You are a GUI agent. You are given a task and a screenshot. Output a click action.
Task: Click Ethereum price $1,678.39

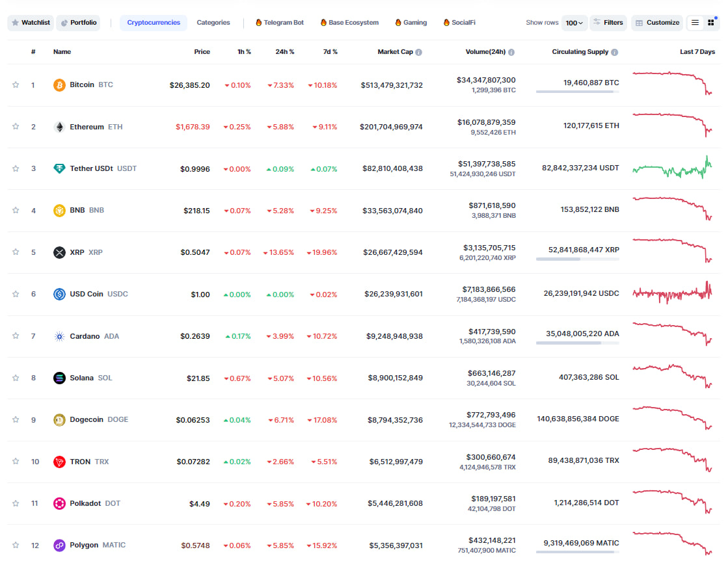[193, 127]
